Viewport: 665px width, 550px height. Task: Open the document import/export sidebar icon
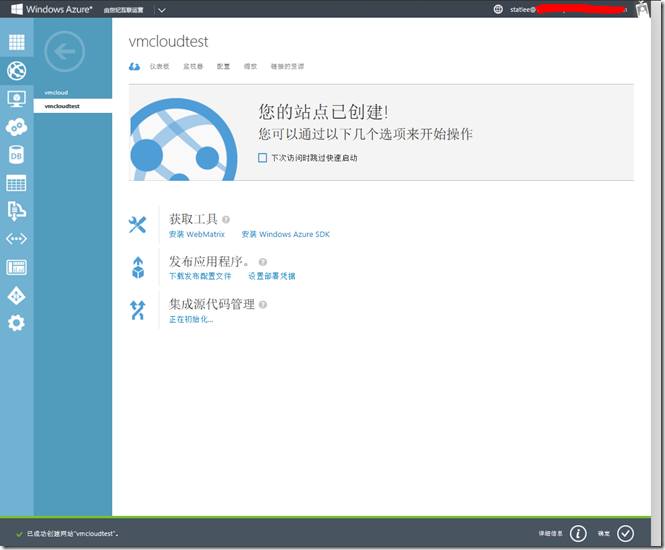[17, 211]
